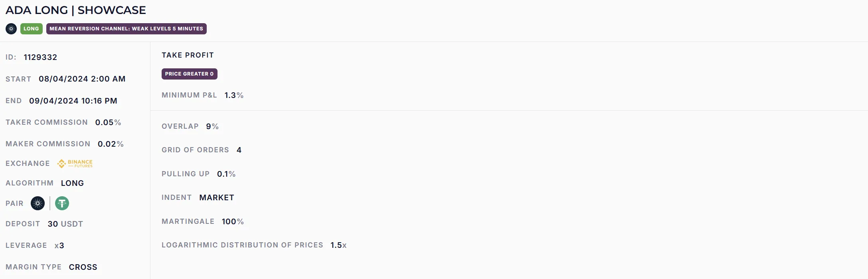Click the Martingale value 100%
868x279 pixels.
coord(233,221)
